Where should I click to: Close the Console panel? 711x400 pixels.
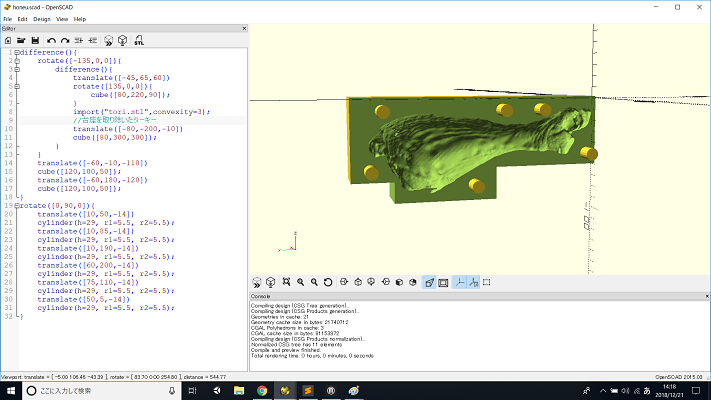707,296
